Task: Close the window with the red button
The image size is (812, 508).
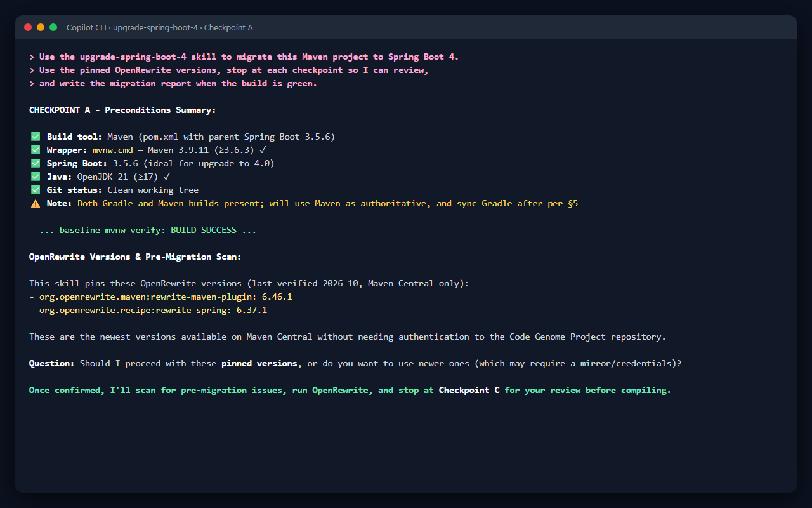Action: point(28,27)
